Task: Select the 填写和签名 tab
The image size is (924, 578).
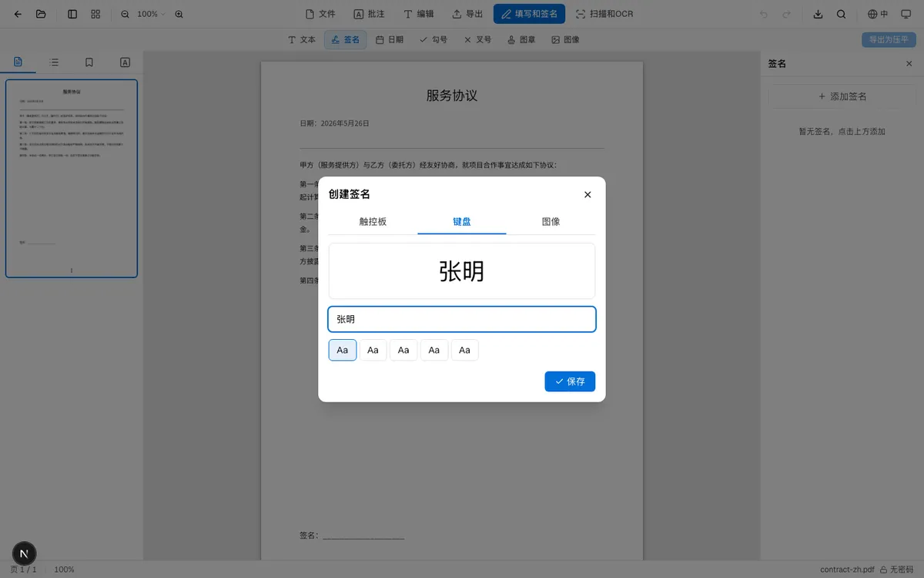Action: point(529,14)
